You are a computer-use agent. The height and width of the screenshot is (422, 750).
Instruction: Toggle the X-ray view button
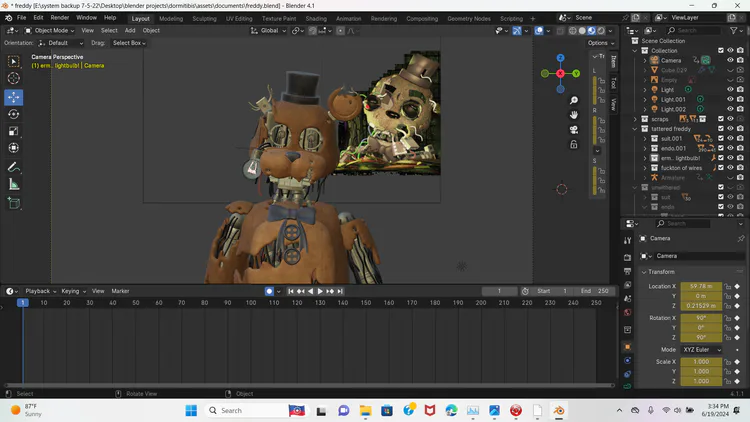click(x=560, y=31)
